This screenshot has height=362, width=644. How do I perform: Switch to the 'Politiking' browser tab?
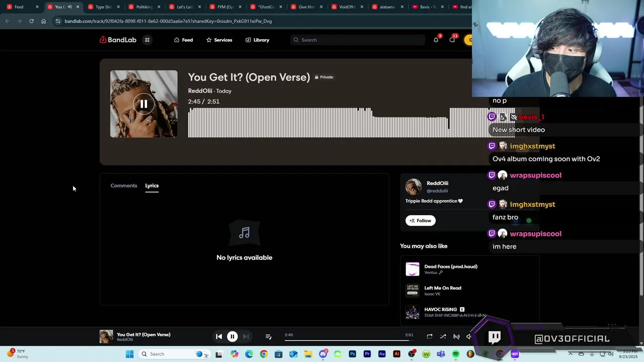click(144, 7)
